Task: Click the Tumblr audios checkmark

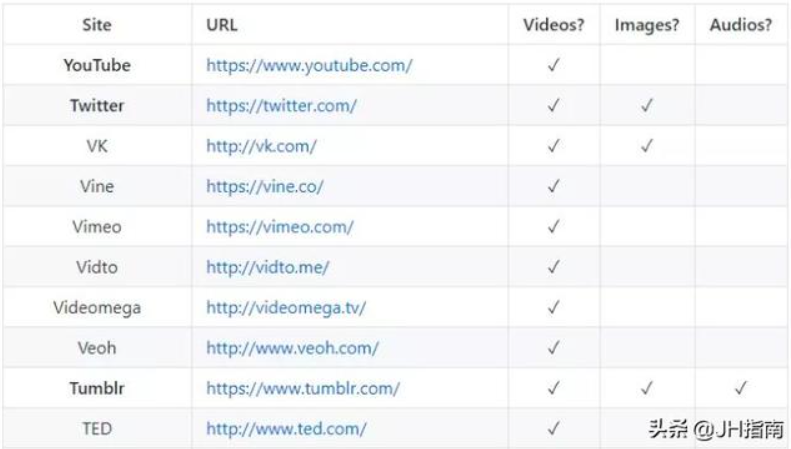Action: pyautogui.click(x=741, y=388)
